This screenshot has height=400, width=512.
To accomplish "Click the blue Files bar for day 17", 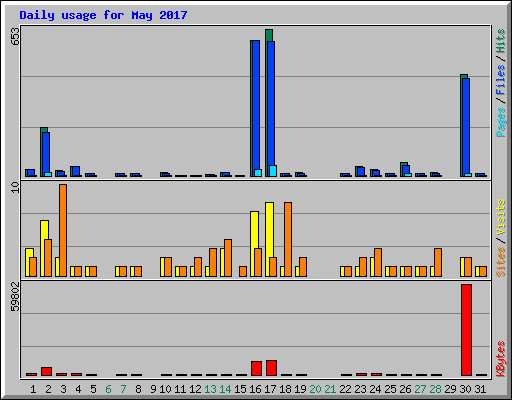I will [x=271, y=103].
